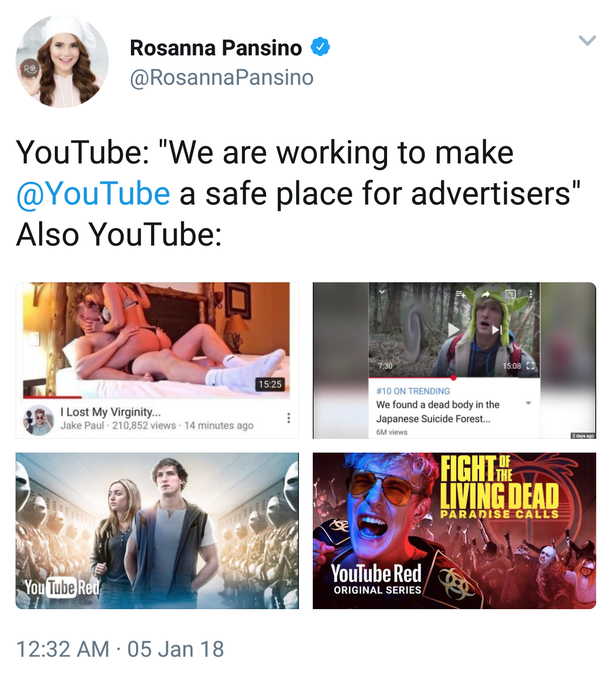Click Rosanna Pansino's profile avatar
This screenshot has width=616, height=677.
[62, 61]
